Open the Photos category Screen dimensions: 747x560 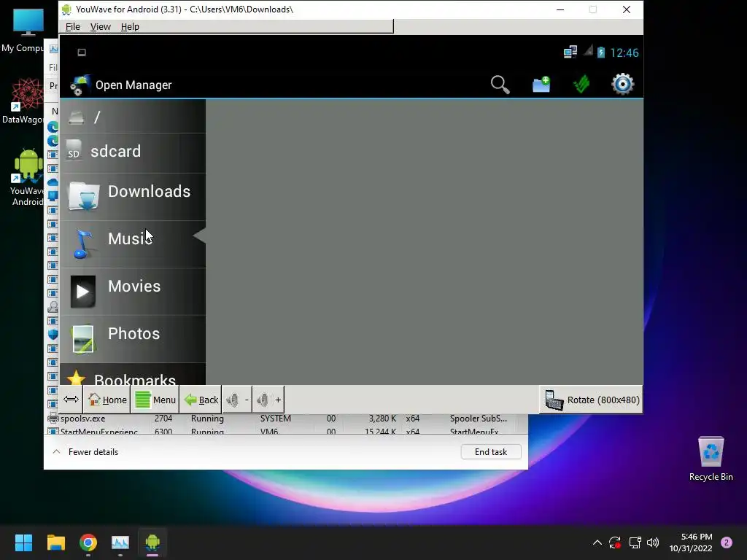(x=133, y=338)
